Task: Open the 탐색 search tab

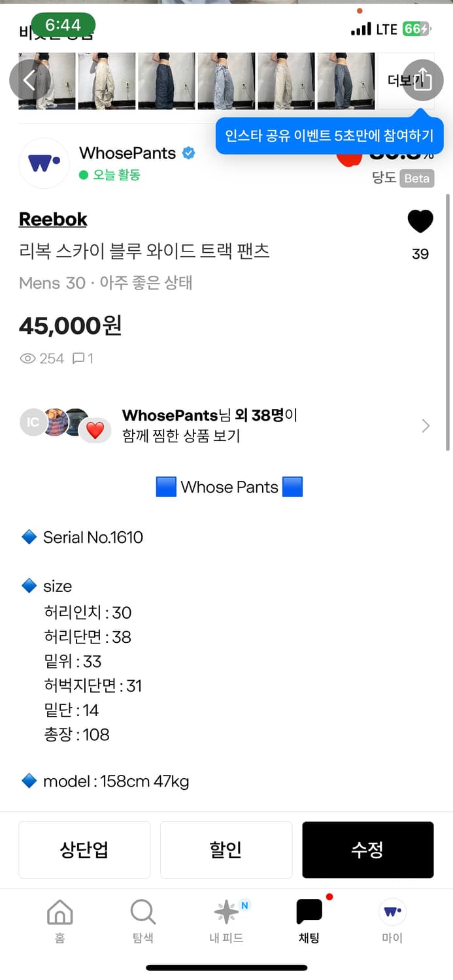Action: (143, 920)
